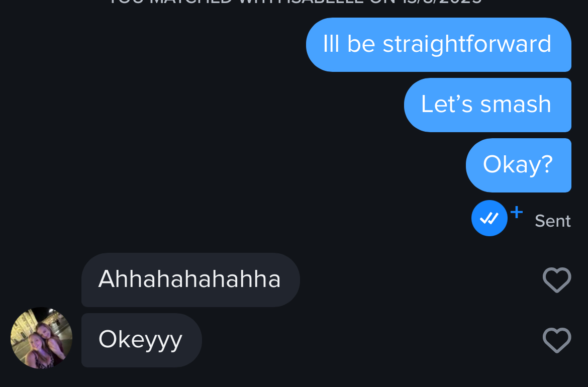Open the blue double-checkmark read receipts icon
588x387 pixels.
[x=489, y=218]
